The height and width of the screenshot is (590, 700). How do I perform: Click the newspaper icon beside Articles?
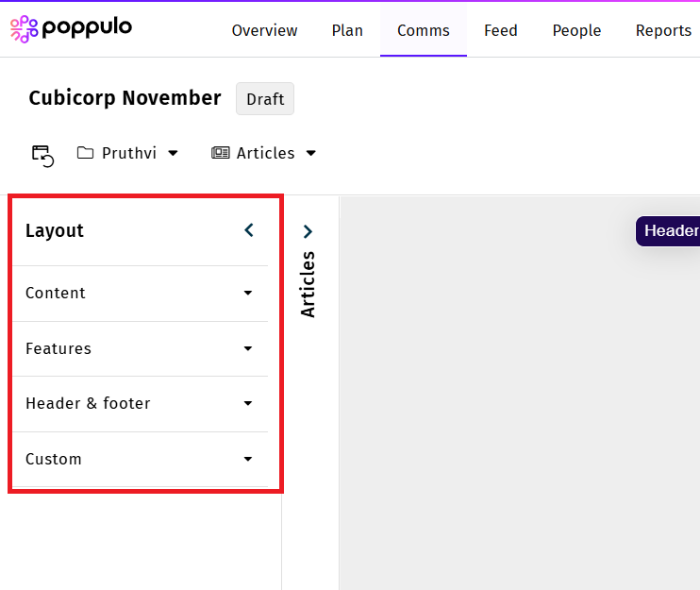point(221,153)
